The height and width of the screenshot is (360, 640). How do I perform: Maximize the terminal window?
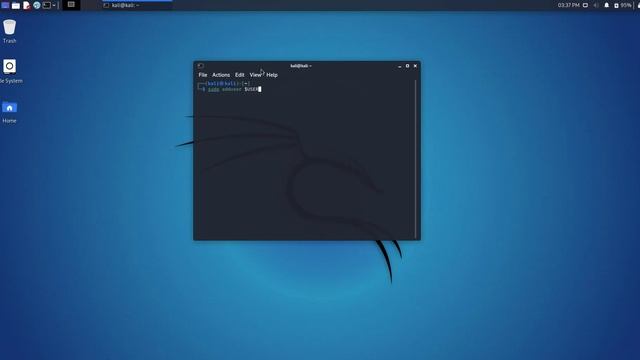point(407,66)
